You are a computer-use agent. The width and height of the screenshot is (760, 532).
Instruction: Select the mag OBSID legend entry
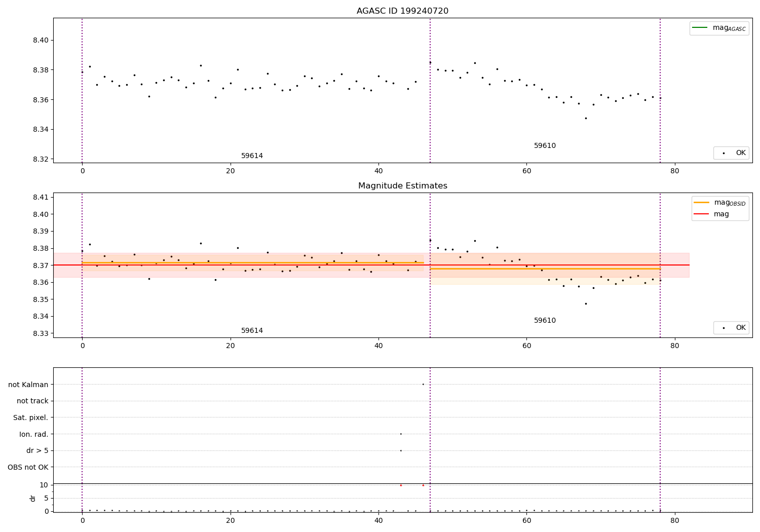click(719, 203)
